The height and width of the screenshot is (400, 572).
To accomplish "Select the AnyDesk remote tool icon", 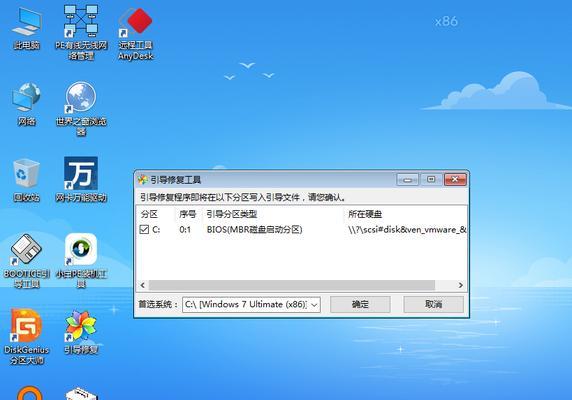I will [x=135, y=33].
